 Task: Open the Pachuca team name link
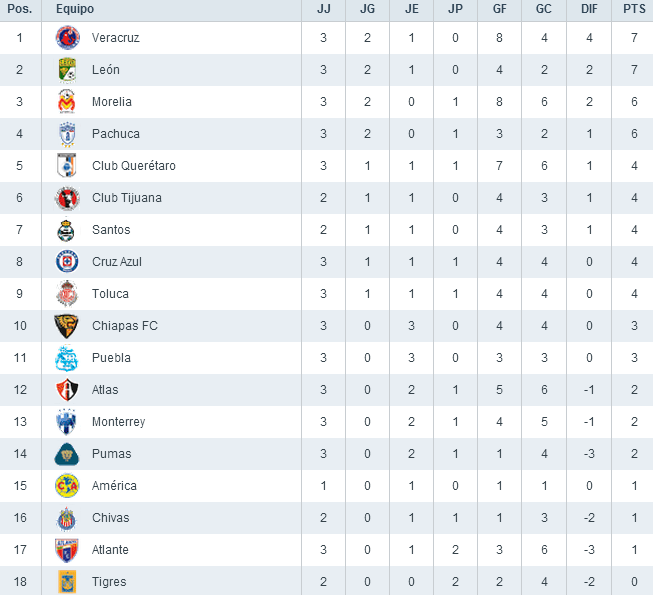pos(116,134)
